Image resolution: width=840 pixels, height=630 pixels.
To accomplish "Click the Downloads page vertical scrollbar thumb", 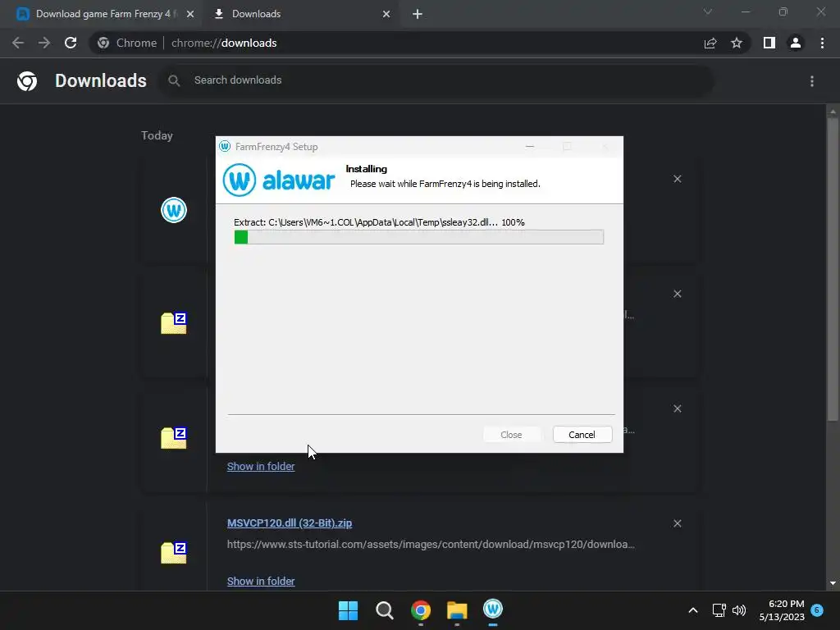I will [833, 269].
